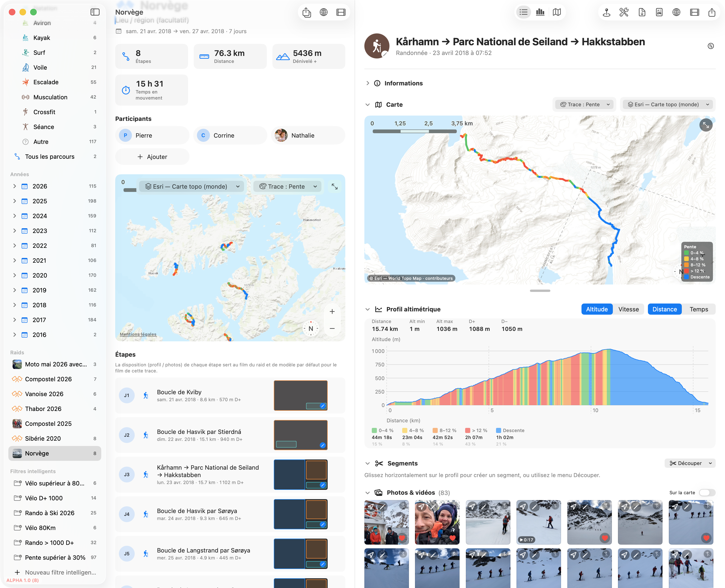The width and height of the screenshot is (725, 588).
Task: Select Vitesse in the altitude profile
Action: pos(628,309)
